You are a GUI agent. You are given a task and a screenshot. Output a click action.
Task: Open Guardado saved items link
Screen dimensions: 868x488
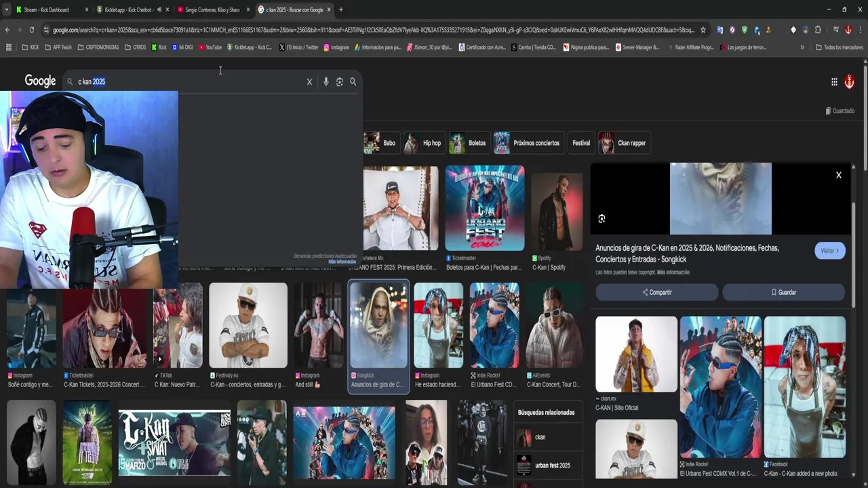(840, 110)
